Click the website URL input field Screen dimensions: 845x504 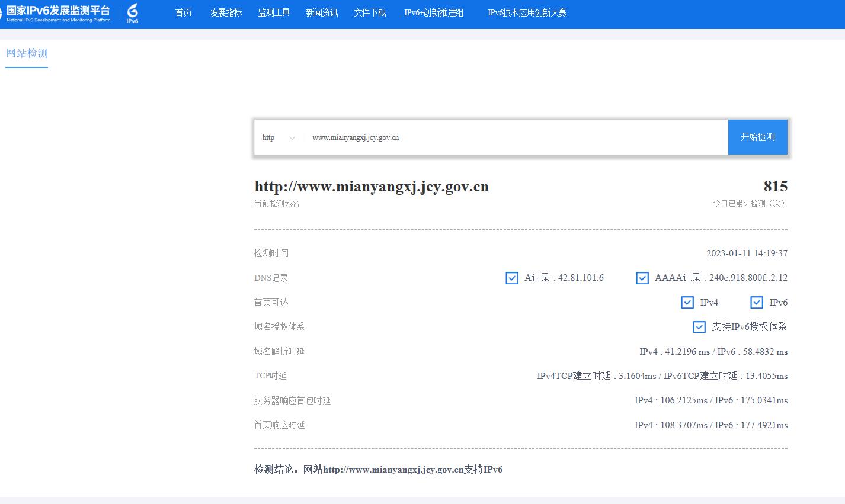tap(516, 137)
